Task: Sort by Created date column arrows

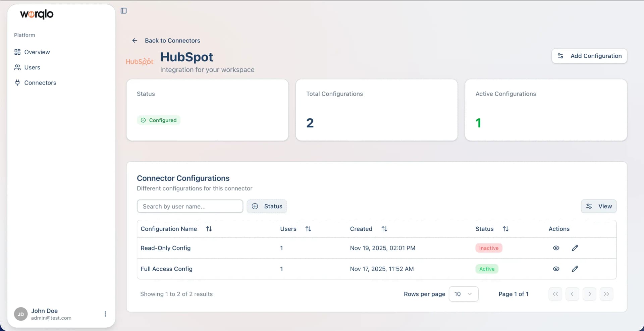Action: (384, 229)
